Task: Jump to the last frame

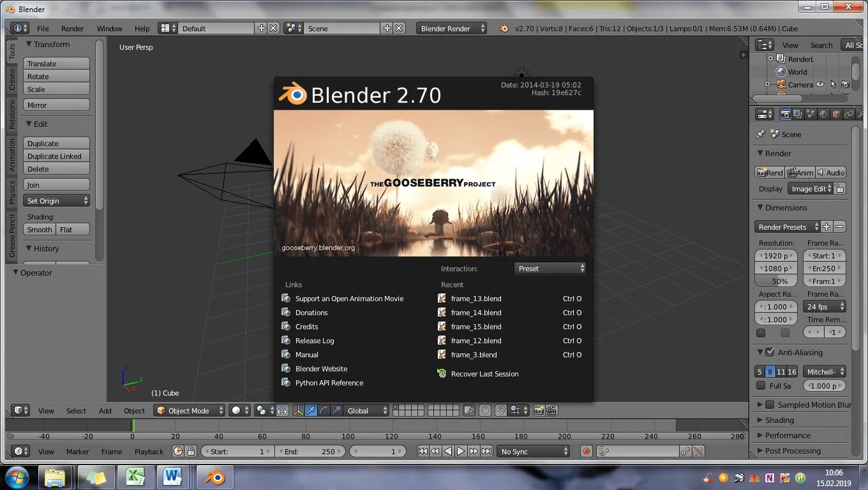Action: coord(486,451)
